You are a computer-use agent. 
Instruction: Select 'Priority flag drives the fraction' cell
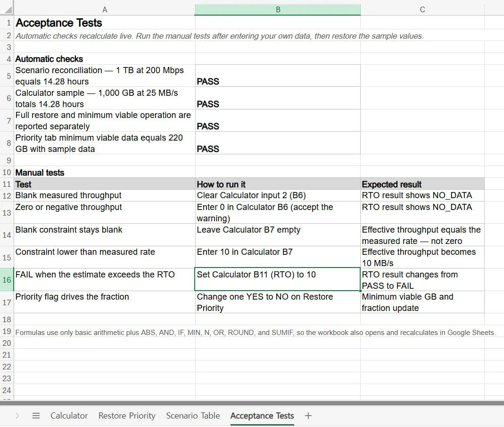(x=105, y=302)
